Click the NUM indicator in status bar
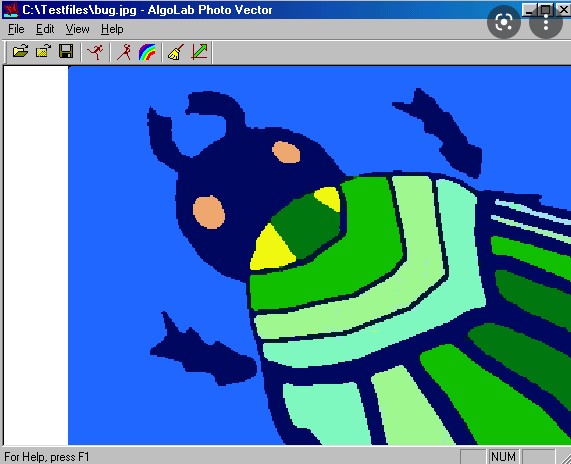The height and width of the screenshot is (464, 571). pyautogui.click(x=503, y=456)
